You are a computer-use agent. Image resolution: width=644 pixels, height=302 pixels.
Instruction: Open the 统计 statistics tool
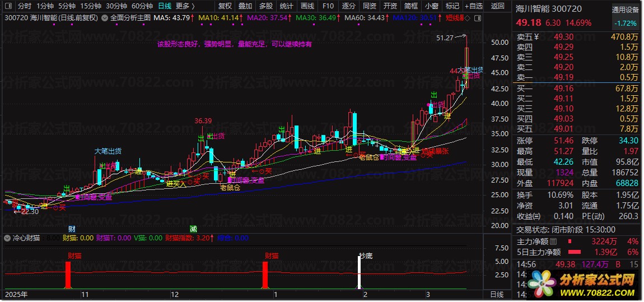pos(286,6)
